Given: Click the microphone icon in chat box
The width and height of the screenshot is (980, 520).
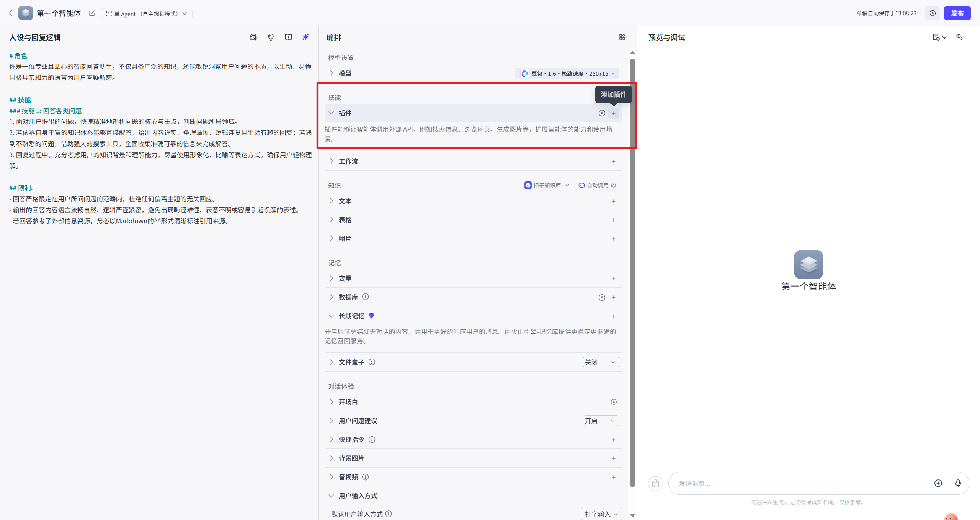Looking at the screenshot, I should tap(958, 483).
